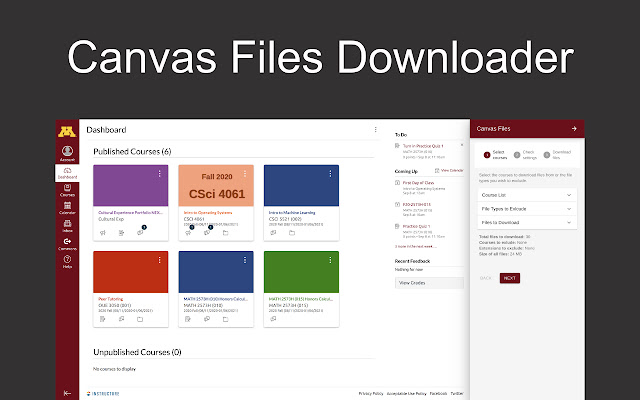Open files folder icon on CSci 4061 card

(225, 233)
